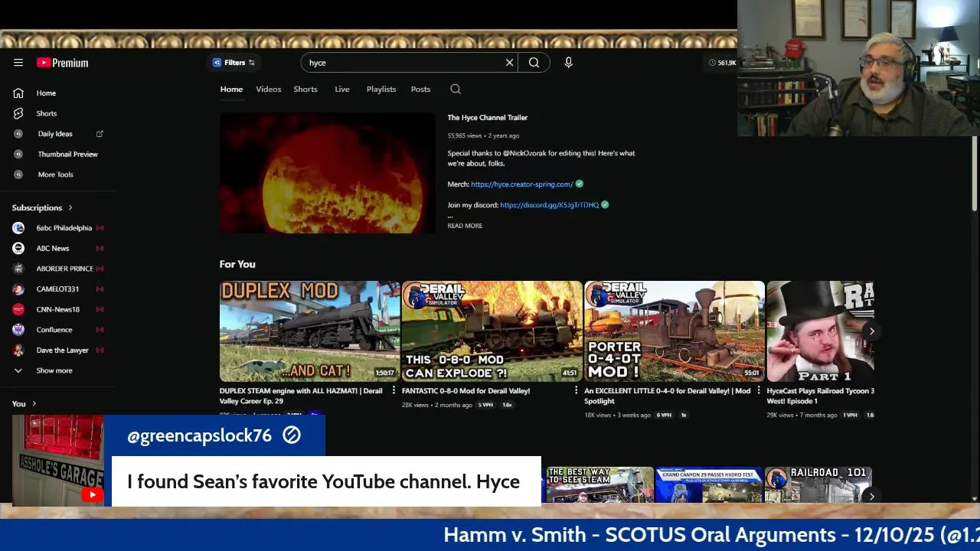Viewport: 980px width, 551px height.
Task: Switch to the Live tab
Action: [342, 89]
